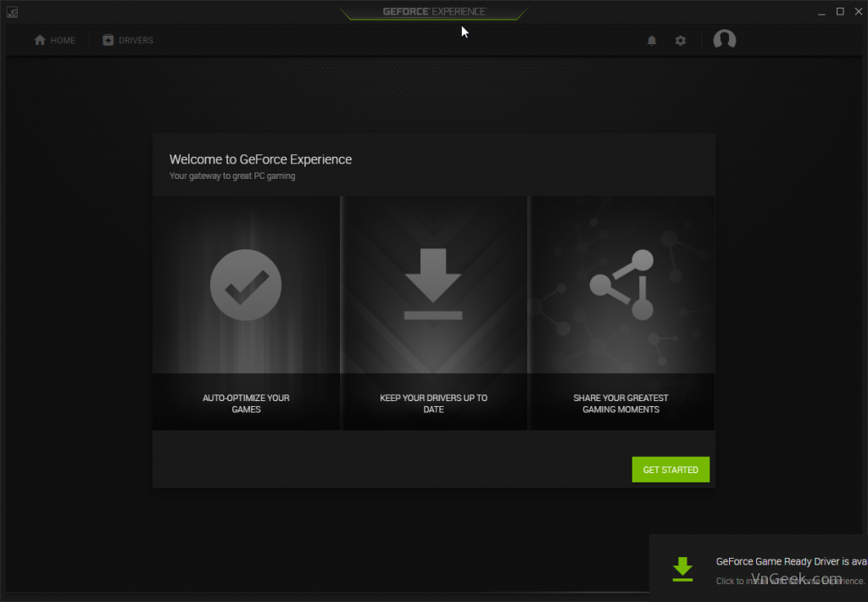The width and height of the screenshot is (868, 602).
Task: Close the GeForce Experience window
Action: (x=859, y=12)
